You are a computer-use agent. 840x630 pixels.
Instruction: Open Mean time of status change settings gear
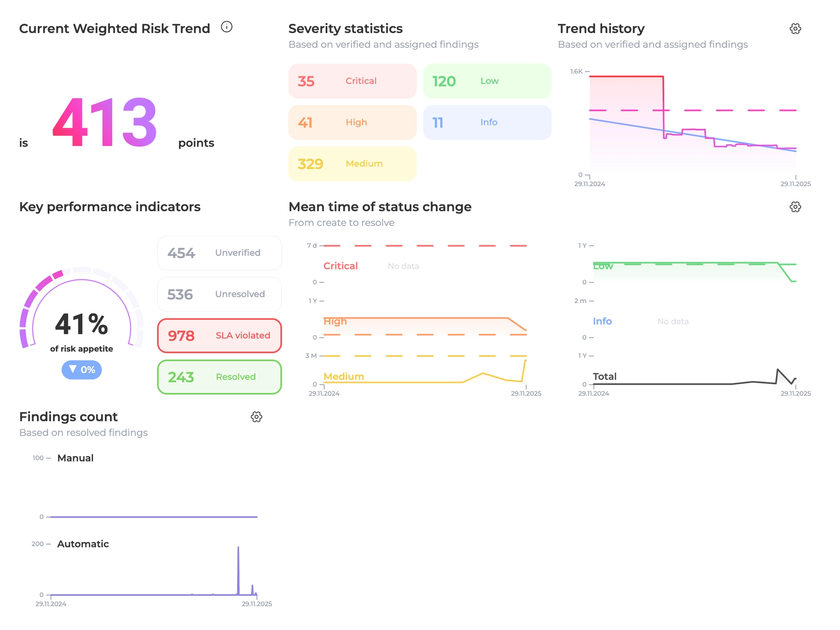coord(795,207)
